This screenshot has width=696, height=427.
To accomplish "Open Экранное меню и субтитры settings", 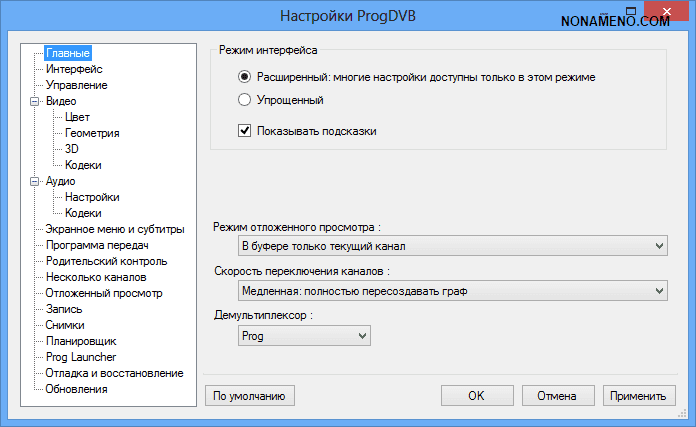I will coord(114,229).
